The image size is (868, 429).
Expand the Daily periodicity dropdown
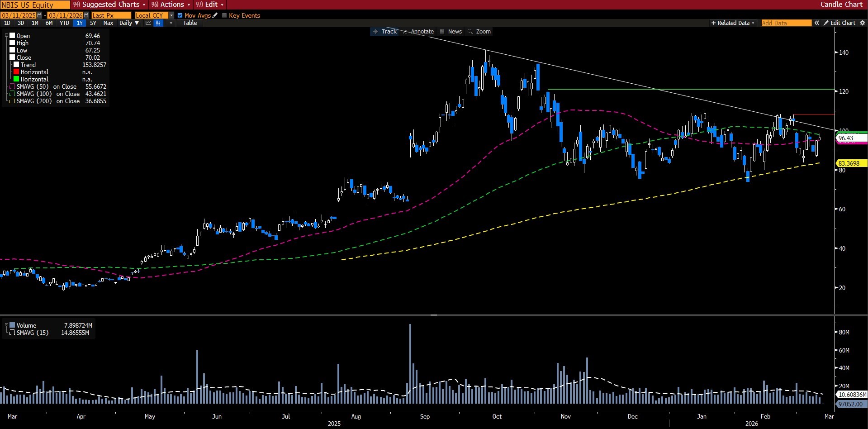[x=129, y=23]
